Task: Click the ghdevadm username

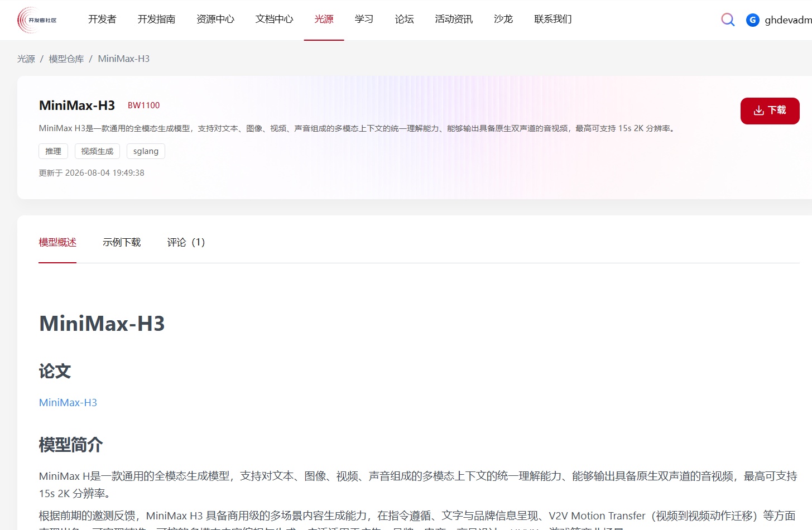Action: click(x=788, y=20)
